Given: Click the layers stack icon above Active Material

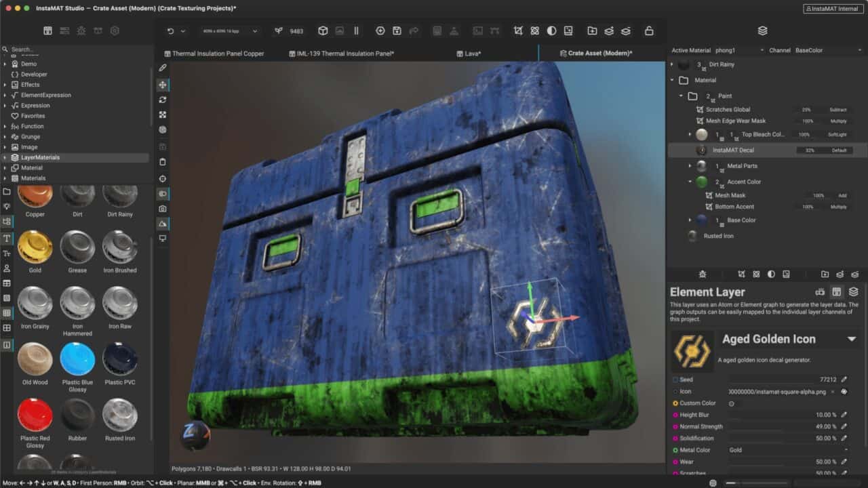Looking at the screenshot, I should (x=762, y=31).
